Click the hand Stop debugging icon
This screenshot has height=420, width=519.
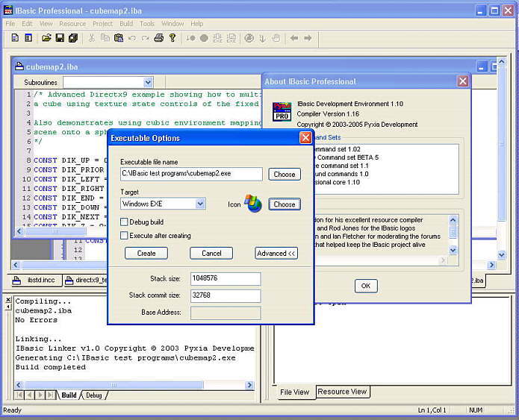tap(276, 38)
